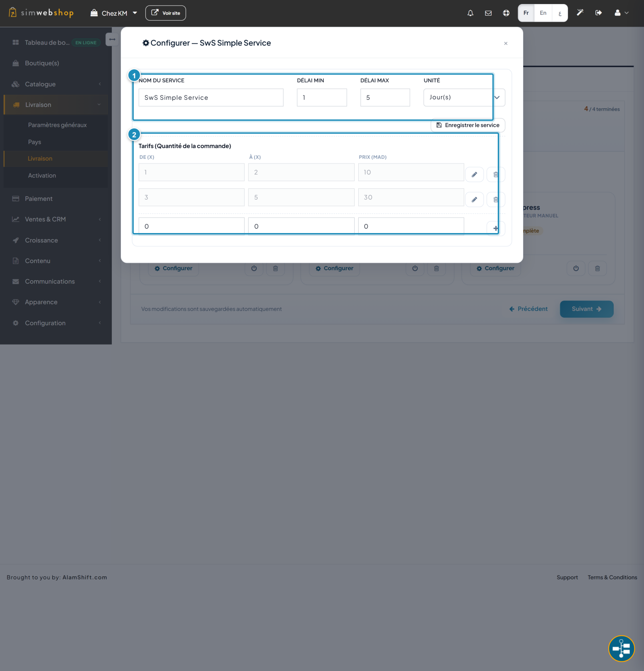The height and width of the screenshot is (671, 644).
Task: Switch language to Arabic
Action: 559,13
